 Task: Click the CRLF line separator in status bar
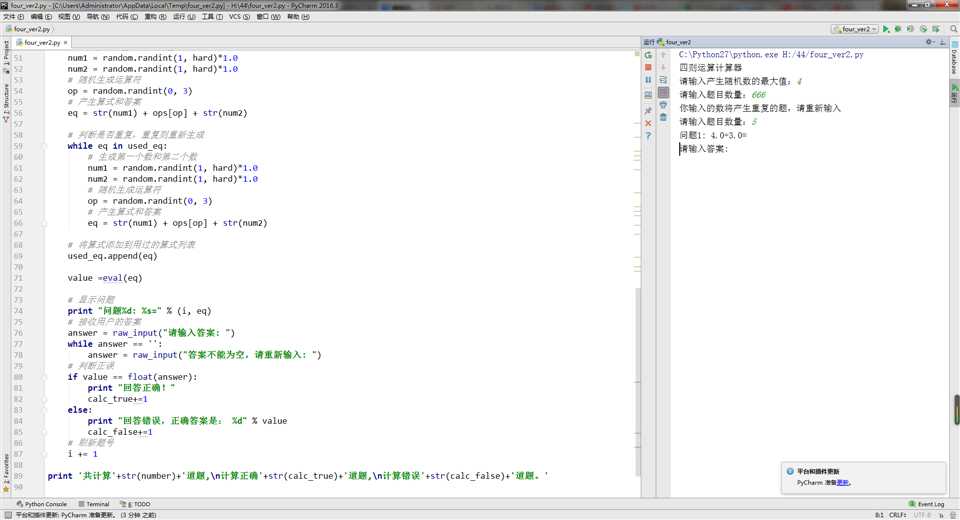tap(898, 515)
